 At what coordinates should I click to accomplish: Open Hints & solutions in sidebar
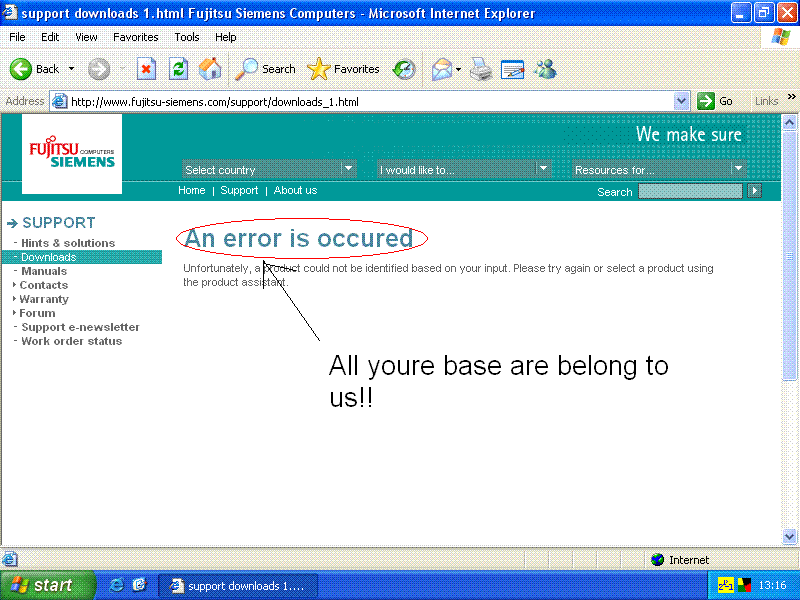click(x=68, y=243)
